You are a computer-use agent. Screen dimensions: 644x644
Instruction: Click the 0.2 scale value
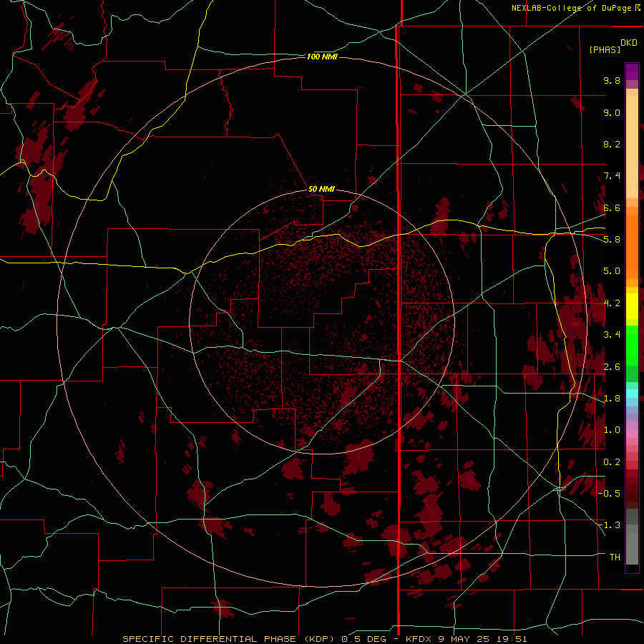[612, 462]
